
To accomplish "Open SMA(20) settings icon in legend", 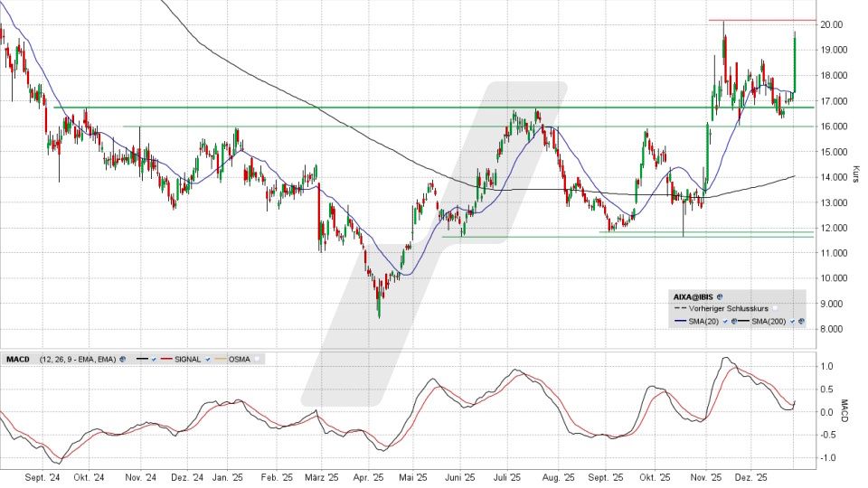I will click(x=733, y=322).
